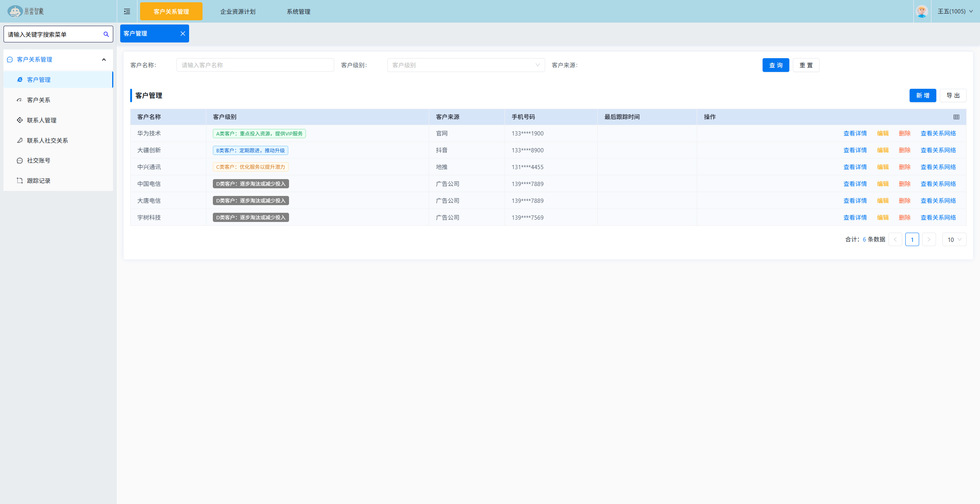Click the search magnifier icon in menu search
Image resolution: width=980 pixels, height=504 pixels.
click(106, 34)
